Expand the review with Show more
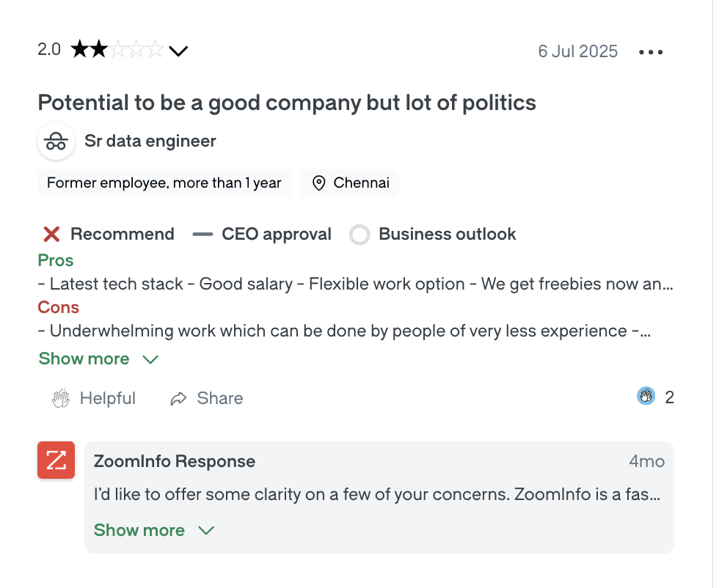This screenshot has height=588, width=719. click(84, 359)
